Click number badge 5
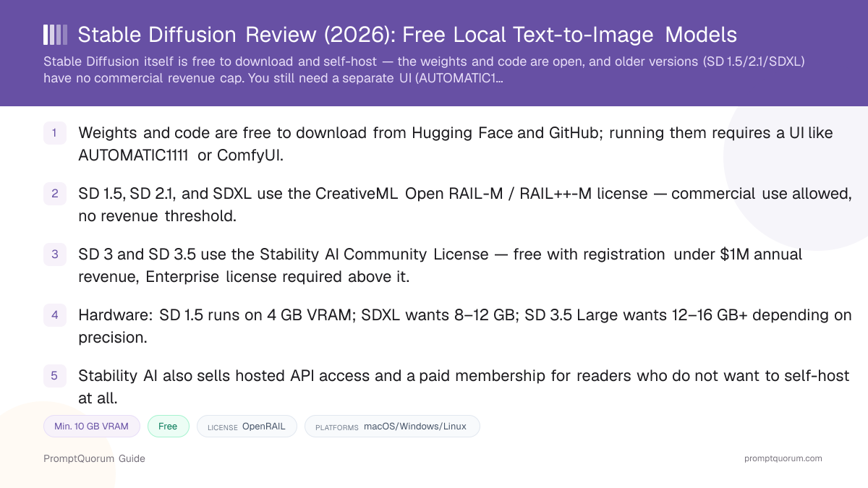 [55, 376]
